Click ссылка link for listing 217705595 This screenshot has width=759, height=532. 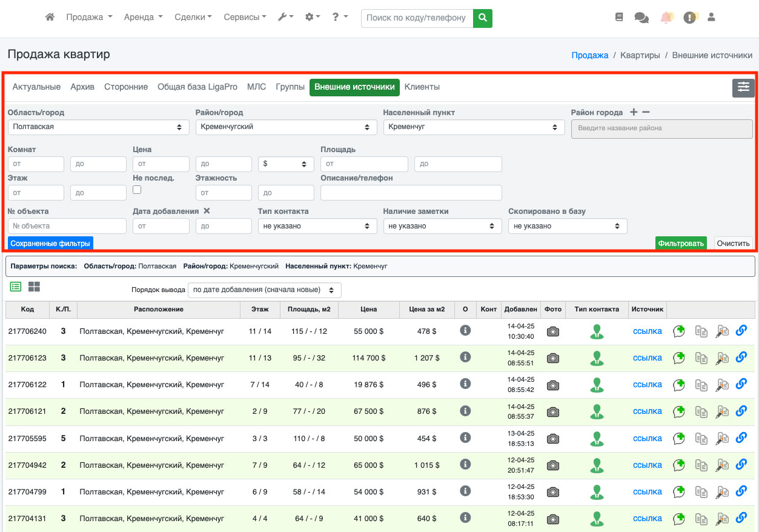[x=647, y=438]
